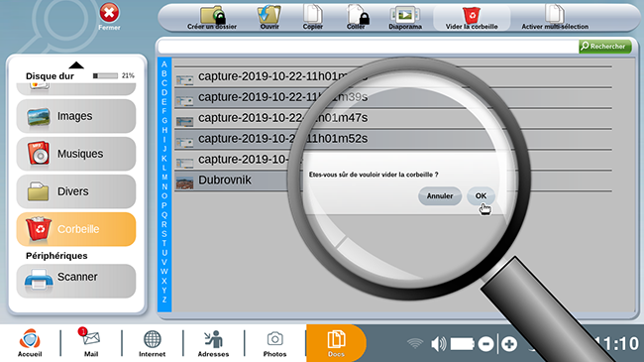
Task: Click the battery status icon
Action: click(x=463, y=344)
